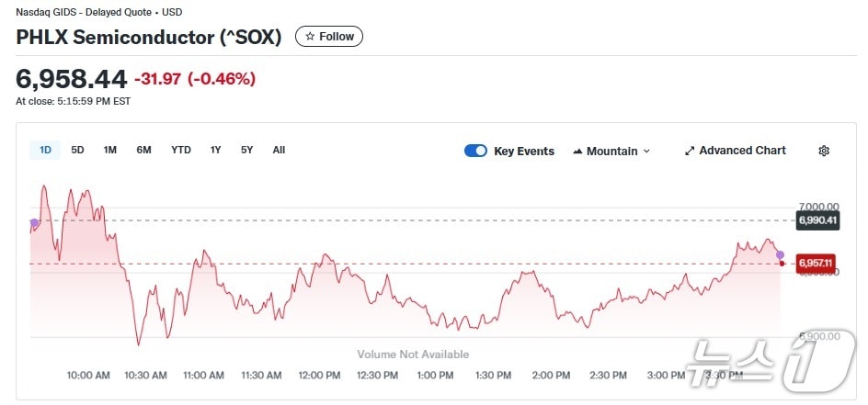Viewport: 868px width, 405px height.
Task: Click the Mountain chart type icon
Action: 577,151
